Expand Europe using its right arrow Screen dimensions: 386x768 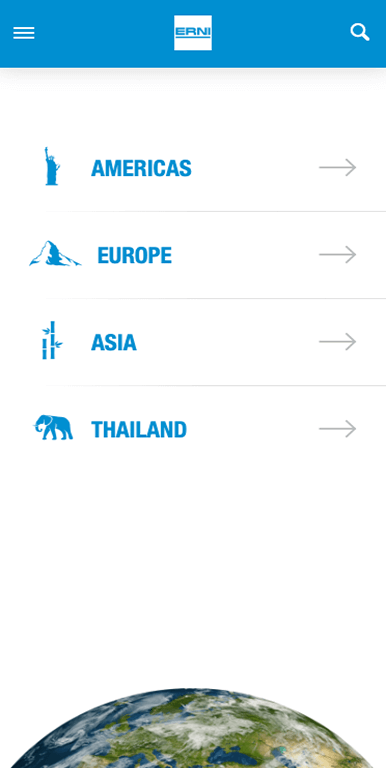(x=338, y=255)
